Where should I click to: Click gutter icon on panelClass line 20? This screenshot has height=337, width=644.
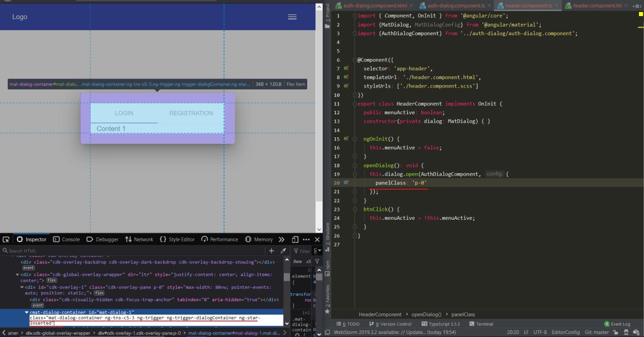(346, 182)
